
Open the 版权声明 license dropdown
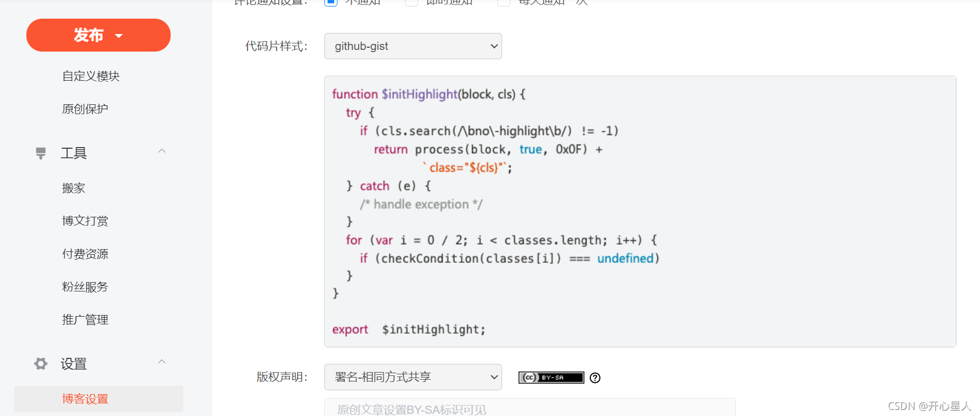tap(413, 377)
